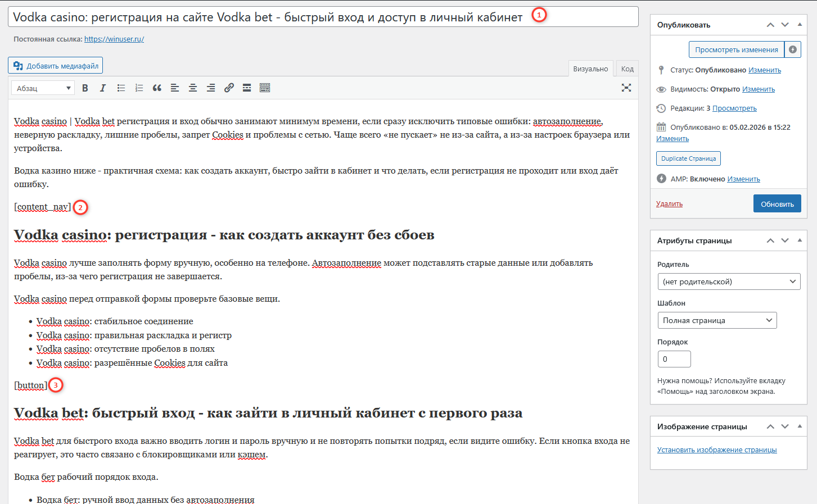Switch to the Код editor tab
This screenshot has width=817, height=504.
tap(628, 69)
